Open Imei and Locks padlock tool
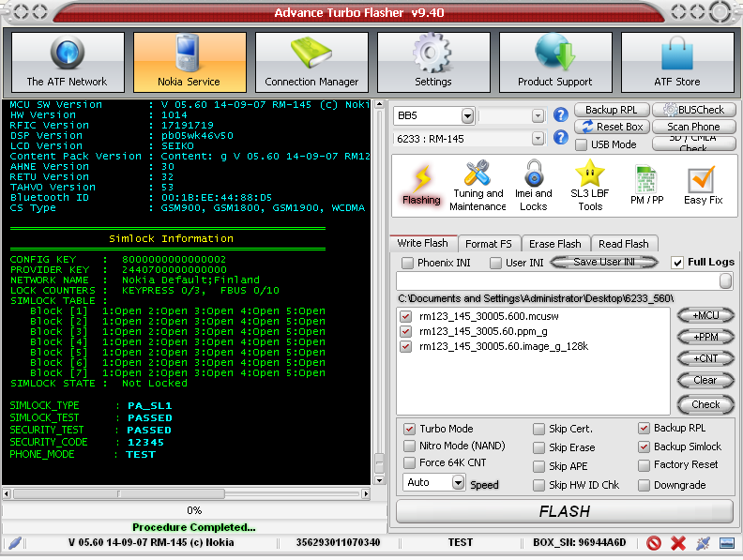743x560 pixels. [534, 186]
